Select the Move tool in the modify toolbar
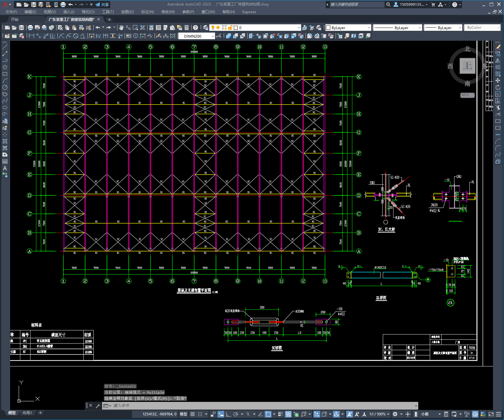Viewport: 504px width, 420px height. (x=498, y=81)
